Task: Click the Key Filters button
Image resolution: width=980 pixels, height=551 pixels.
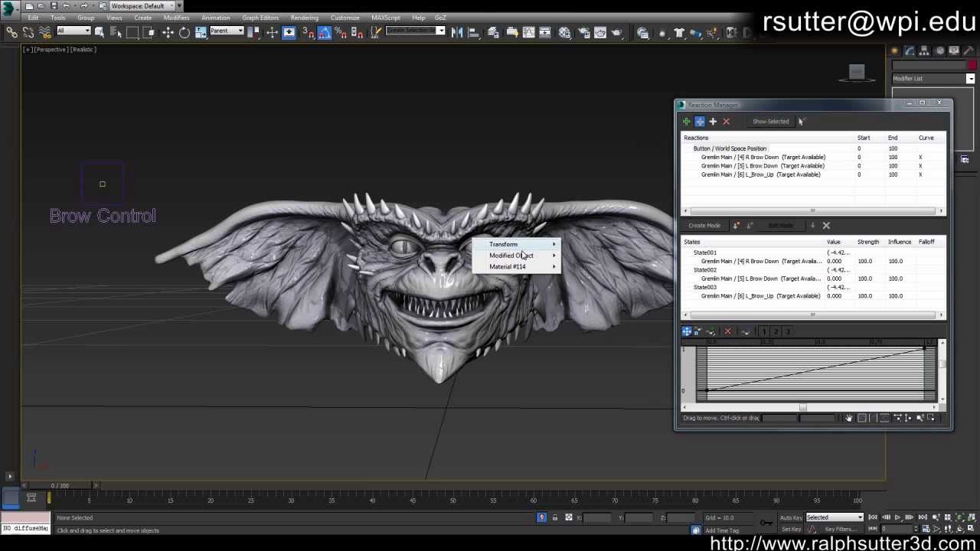Action: point(840,529)
